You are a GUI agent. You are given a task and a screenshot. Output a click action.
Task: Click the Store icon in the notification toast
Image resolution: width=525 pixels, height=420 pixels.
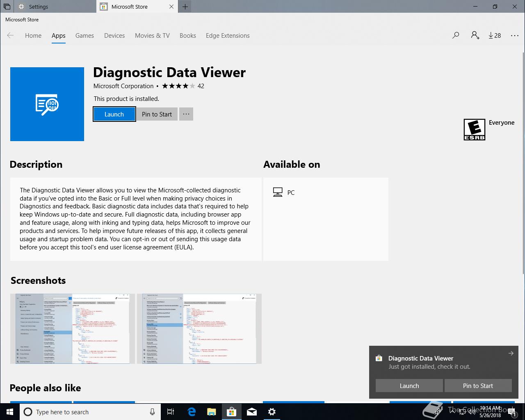(379, 358)
